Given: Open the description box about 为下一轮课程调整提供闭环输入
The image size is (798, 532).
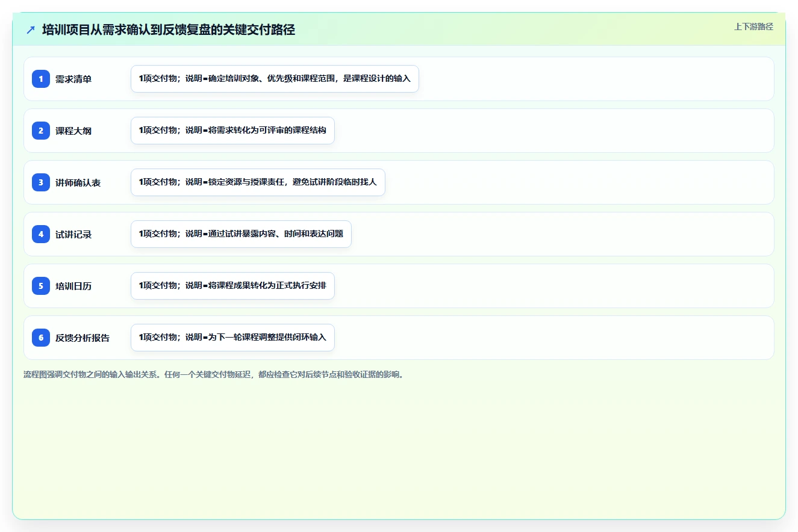Looking at the screenshot, I should click(x=232, y=338).
